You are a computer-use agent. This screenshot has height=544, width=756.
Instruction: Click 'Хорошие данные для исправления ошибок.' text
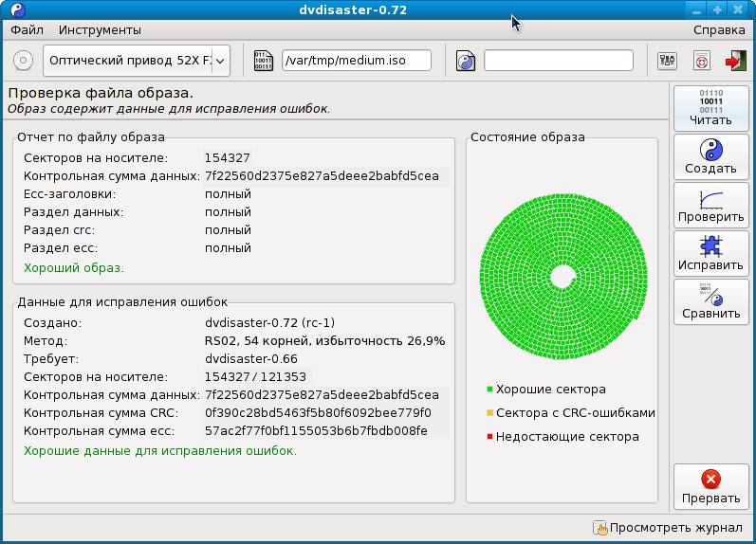click(160, 451)
